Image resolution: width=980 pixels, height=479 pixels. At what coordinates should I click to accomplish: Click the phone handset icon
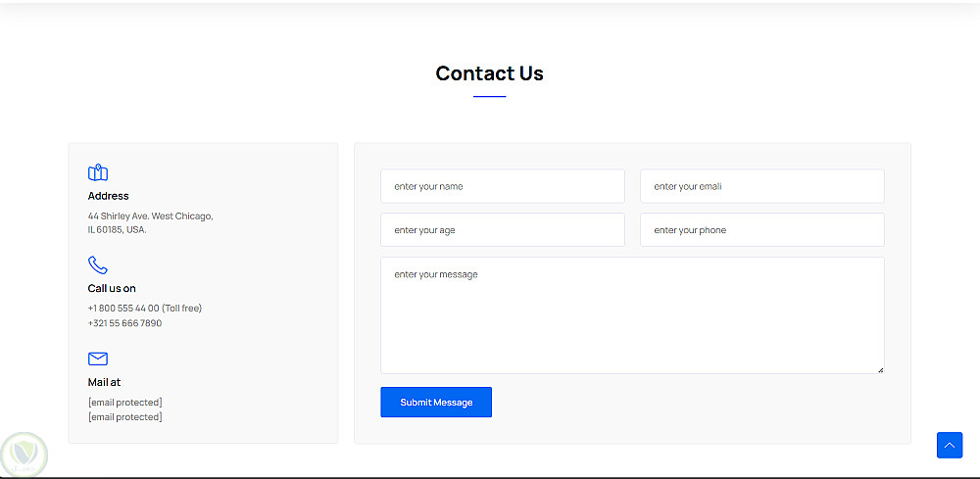click(x=98, y=265)
